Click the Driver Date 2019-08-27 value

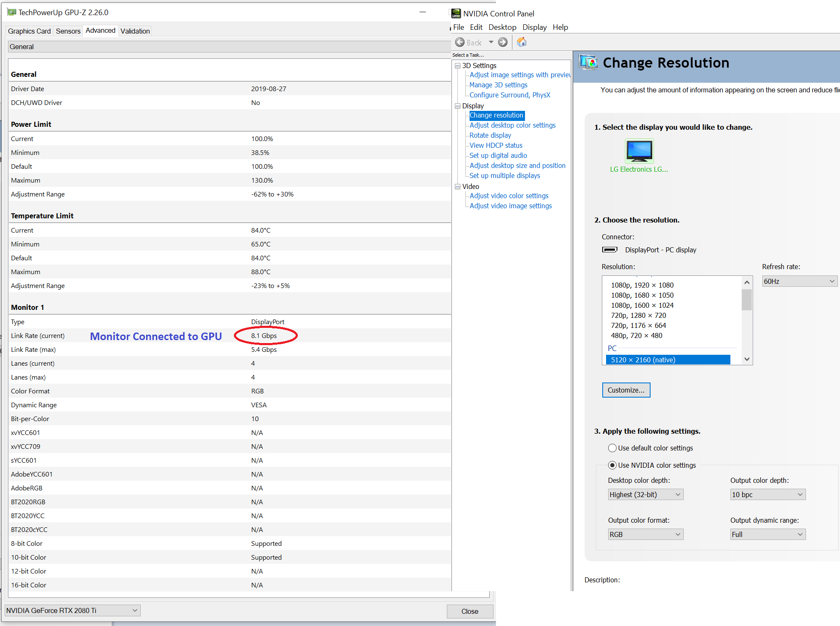268,89
